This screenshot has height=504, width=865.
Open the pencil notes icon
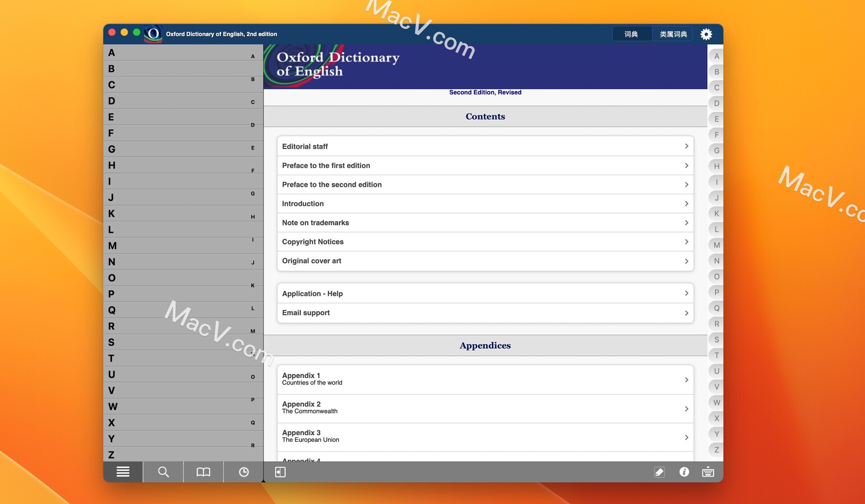click(659, 472)
